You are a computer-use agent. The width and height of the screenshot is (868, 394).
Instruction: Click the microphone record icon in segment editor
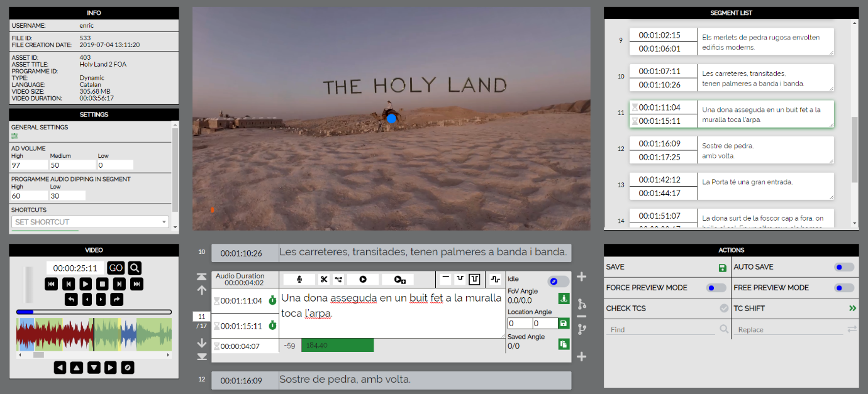[299, 279]
